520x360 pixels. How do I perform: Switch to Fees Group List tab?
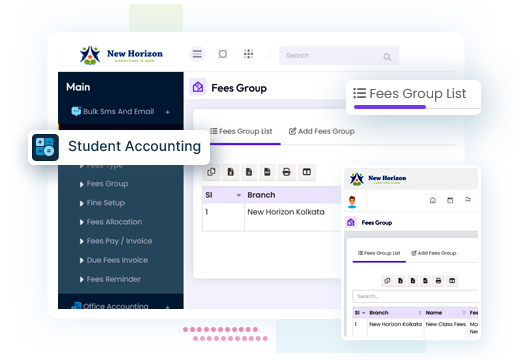click(241, 131)
